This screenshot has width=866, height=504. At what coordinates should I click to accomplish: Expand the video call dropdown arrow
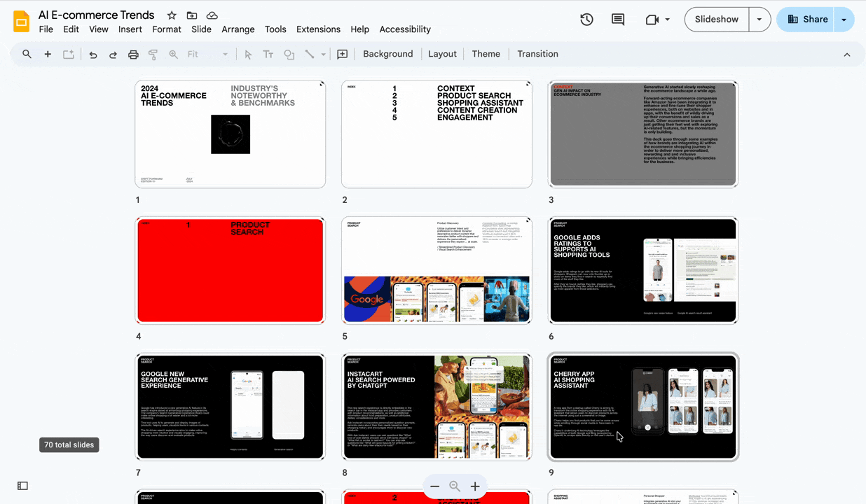point(667,20)
